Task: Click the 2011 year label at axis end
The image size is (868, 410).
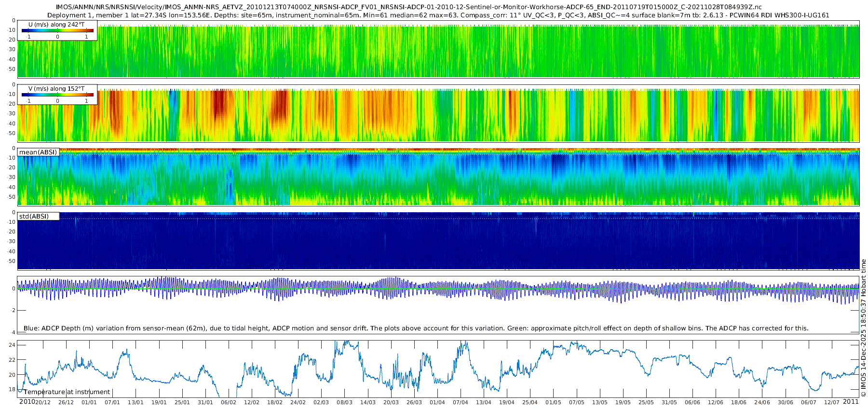Action: [x=851, y=402]
